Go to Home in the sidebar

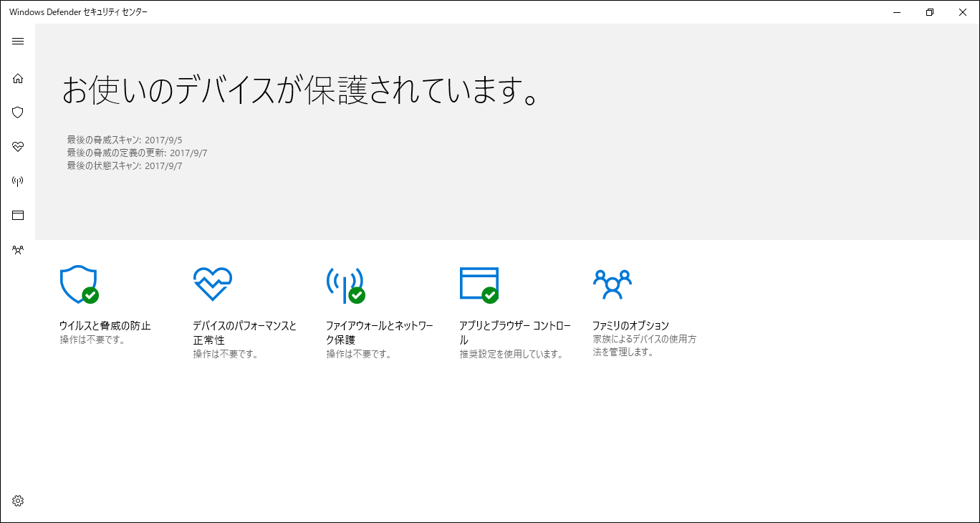tap(18, 78)
